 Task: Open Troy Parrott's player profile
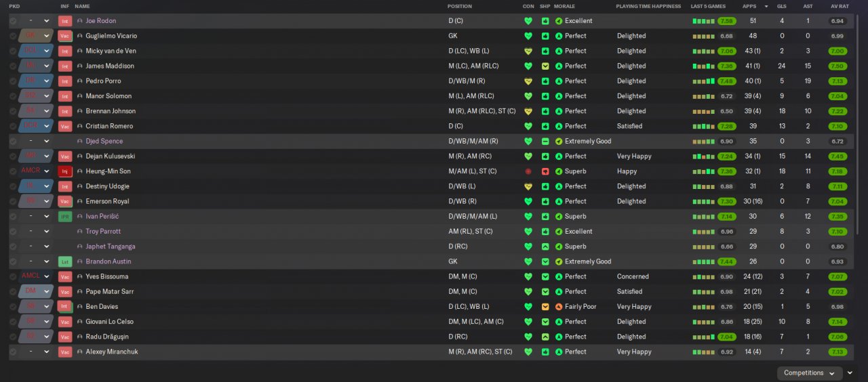pos(103,232)
